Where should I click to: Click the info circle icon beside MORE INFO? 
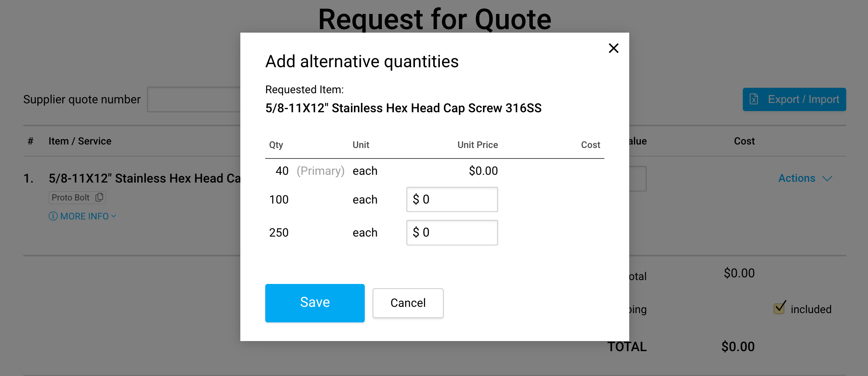[x=53, y=216]
